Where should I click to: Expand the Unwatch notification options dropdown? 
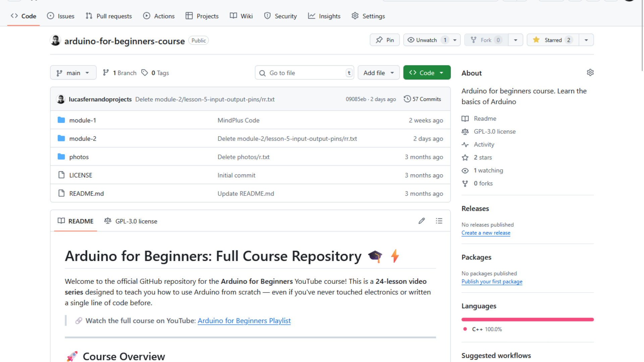(455, 40)
